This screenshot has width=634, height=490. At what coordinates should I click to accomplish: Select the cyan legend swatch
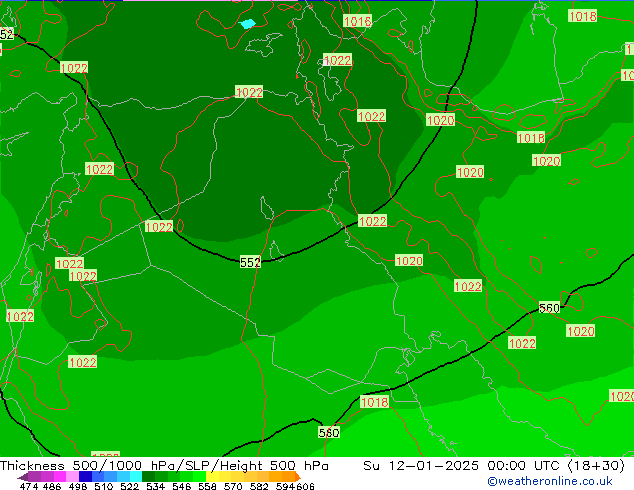click(x=136, y=476)
